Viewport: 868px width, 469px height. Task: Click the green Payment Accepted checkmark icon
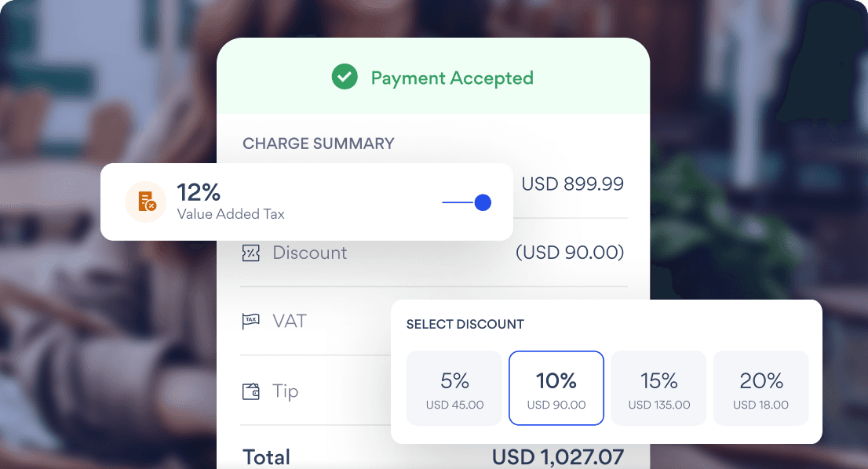coord(345,77)
